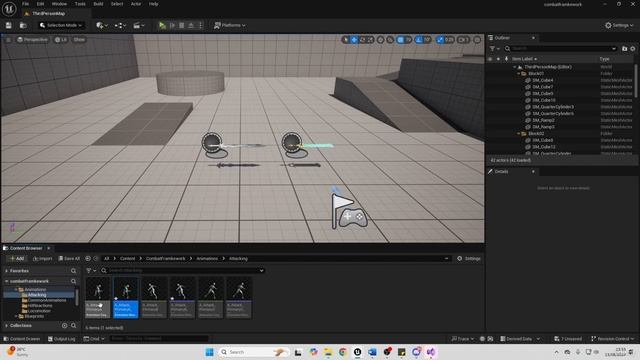Screen dimensions: 640x360
Task: Open the Output Log from the status bar
Action: pyautogui.click(x=62, y=339)
